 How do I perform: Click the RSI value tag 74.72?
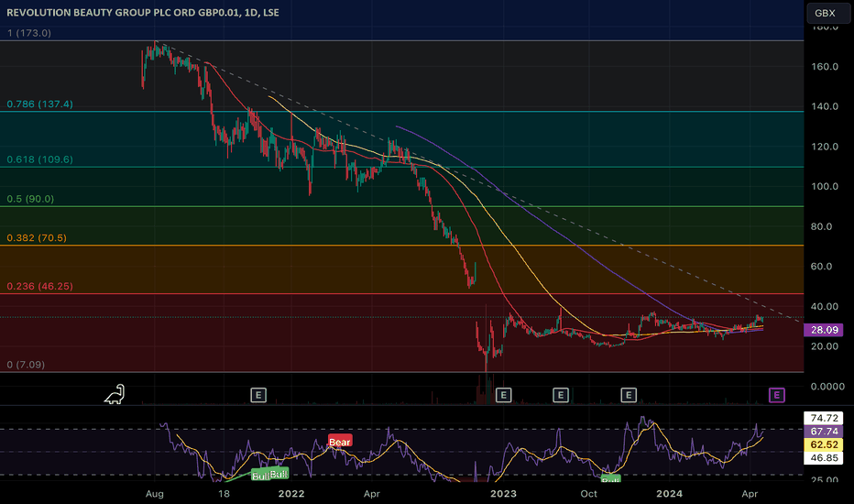[x=824, y=418]
